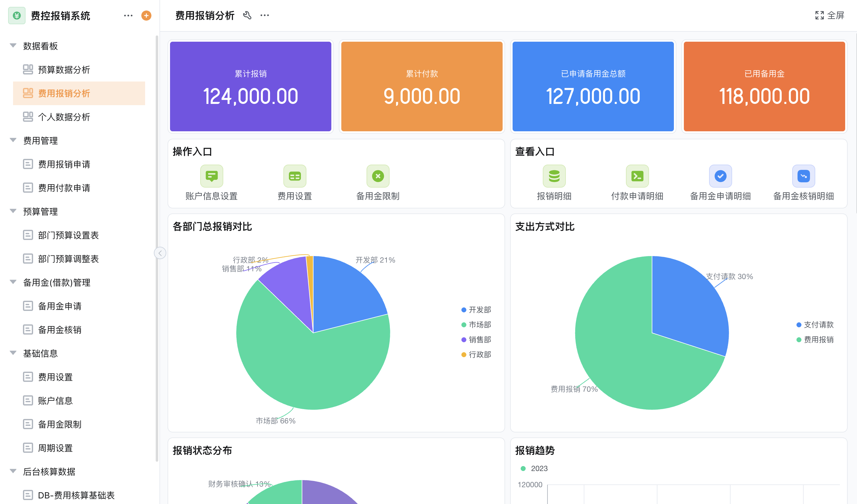Open 备用金申请明细 checkmark icon
This screenshot has height=504, width=857.
coord(720,176)
